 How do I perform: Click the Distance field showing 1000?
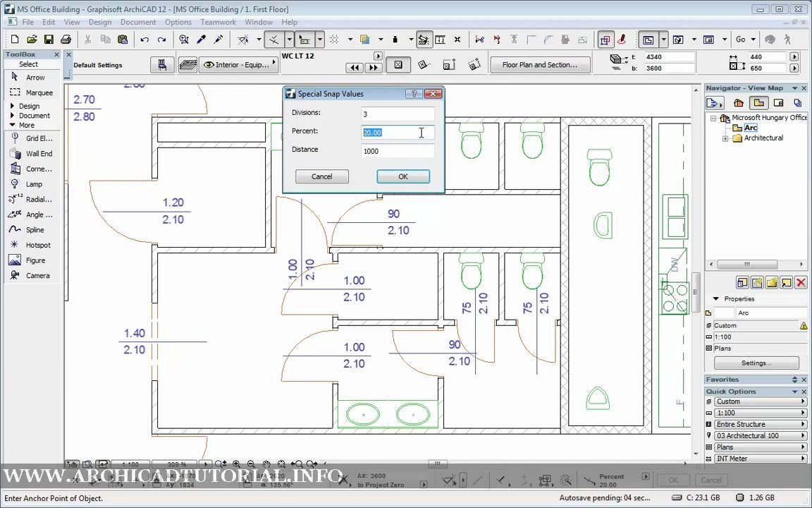tap(398, 151)
